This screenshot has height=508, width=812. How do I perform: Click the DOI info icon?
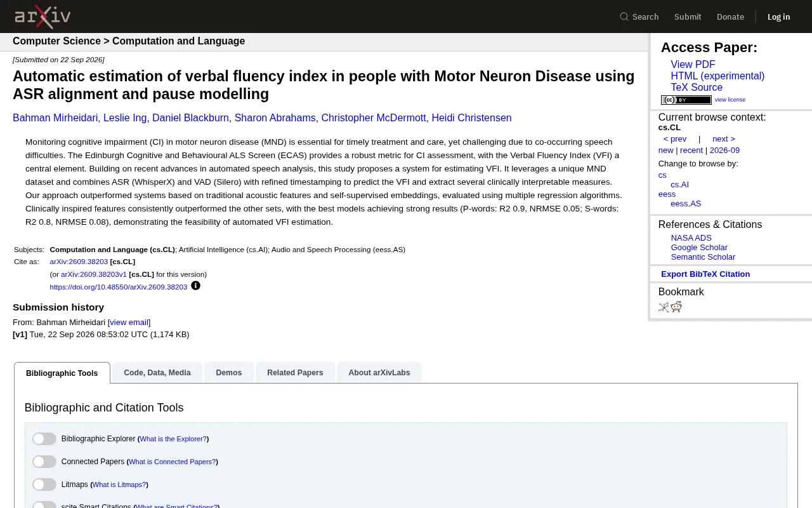click(x=195, y=286)
